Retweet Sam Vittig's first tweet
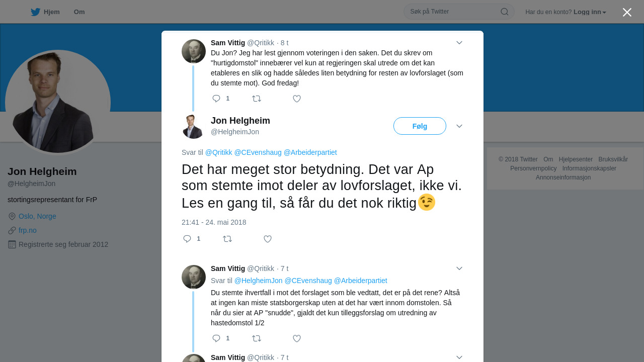 coord(257,99)
